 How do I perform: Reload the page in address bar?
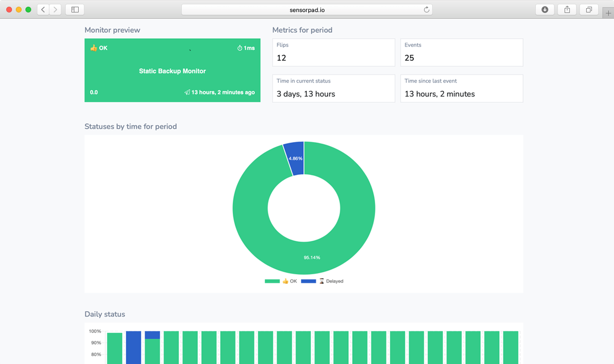click(426, 10)
